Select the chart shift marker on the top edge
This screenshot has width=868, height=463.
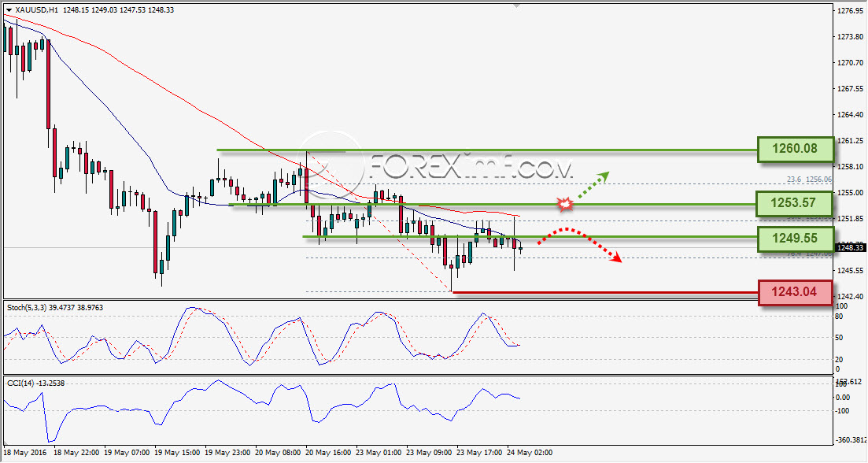516,6
